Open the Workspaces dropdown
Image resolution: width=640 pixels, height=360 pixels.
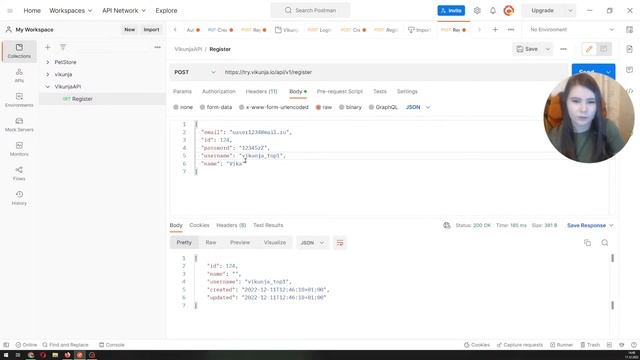(71, 11)
